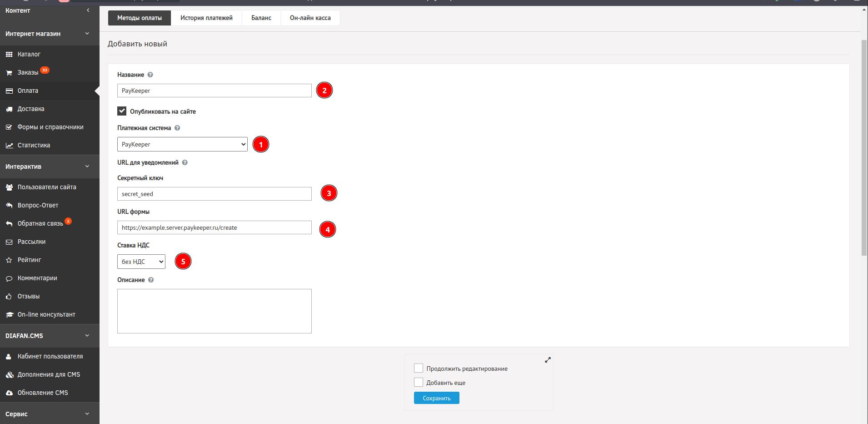Open the Он-лайн касса tab
Viewport: 868px width, 424px height.
(x=310, y=18)
